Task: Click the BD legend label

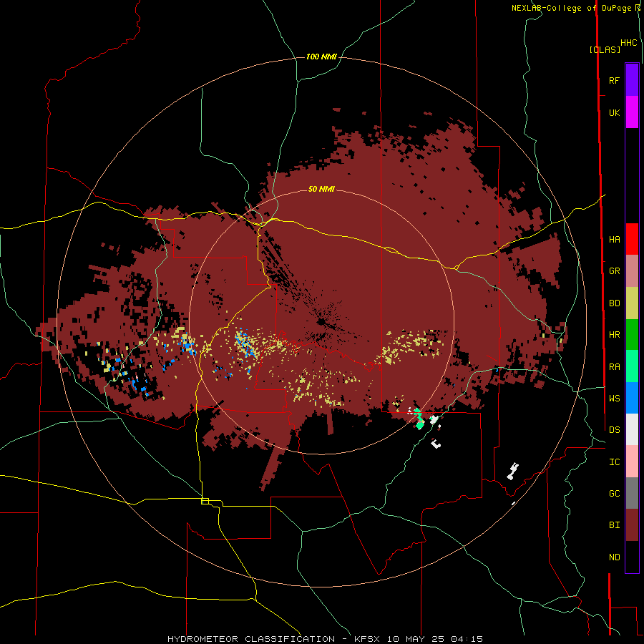Action: (x=614, y=303)
